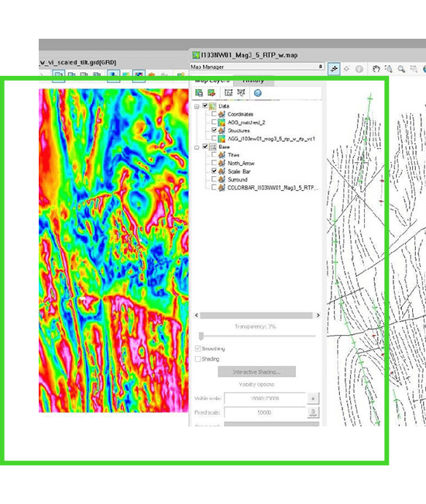This screenshot has width=426, height=504.
Task: Toggle the Smoothing checkbox
Action: pyautogui.click(x=198, y=348)
